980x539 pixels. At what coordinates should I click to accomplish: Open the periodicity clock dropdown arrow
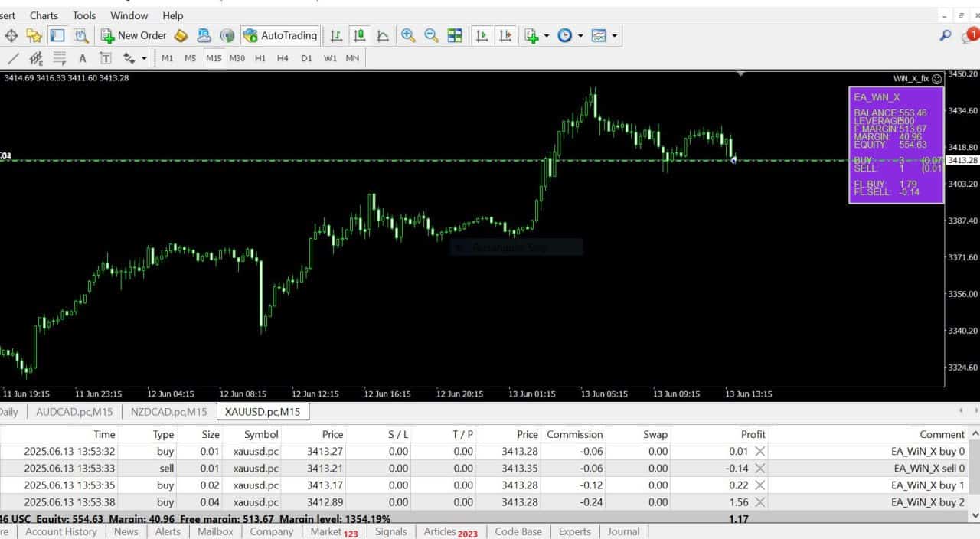pos(580,35)
